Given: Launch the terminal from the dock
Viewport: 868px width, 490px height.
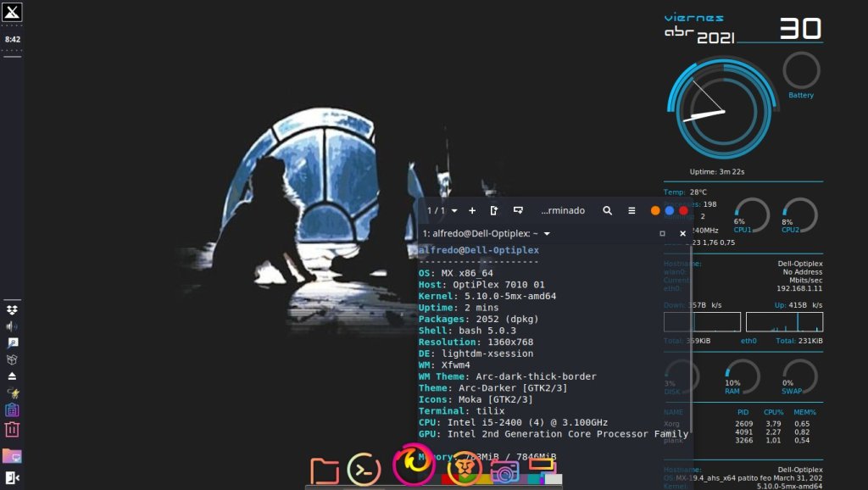Looking at the screenshot, I should 364,470.
